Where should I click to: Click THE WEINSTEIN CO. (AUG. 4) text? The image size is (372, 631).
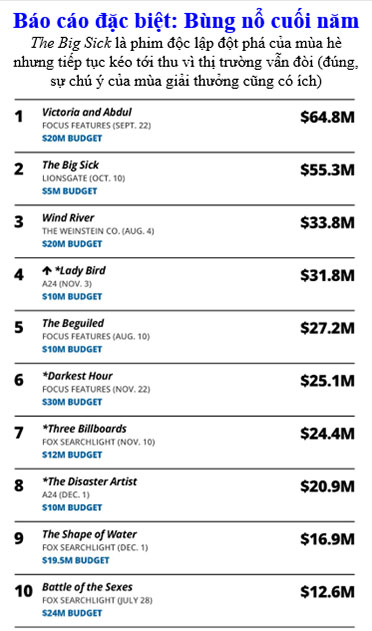coord(98,231)
